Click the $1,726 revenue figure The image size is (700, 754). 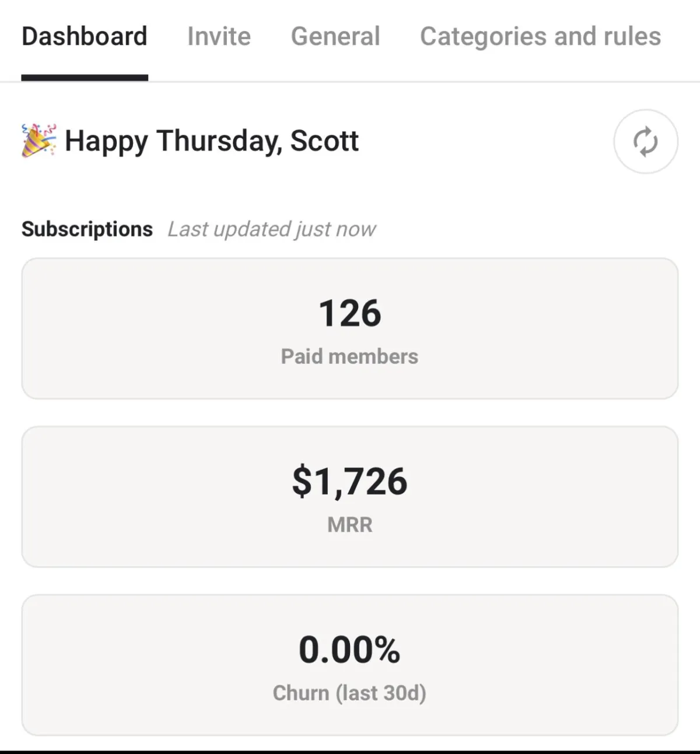350,481
